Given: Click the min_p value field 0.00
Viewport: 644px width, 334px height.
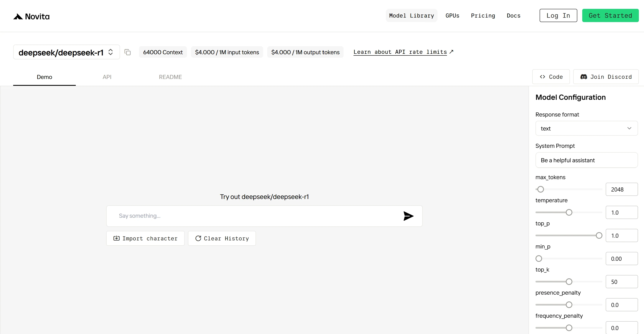Looking at the screenshot, I should click(x=622, y=258).
